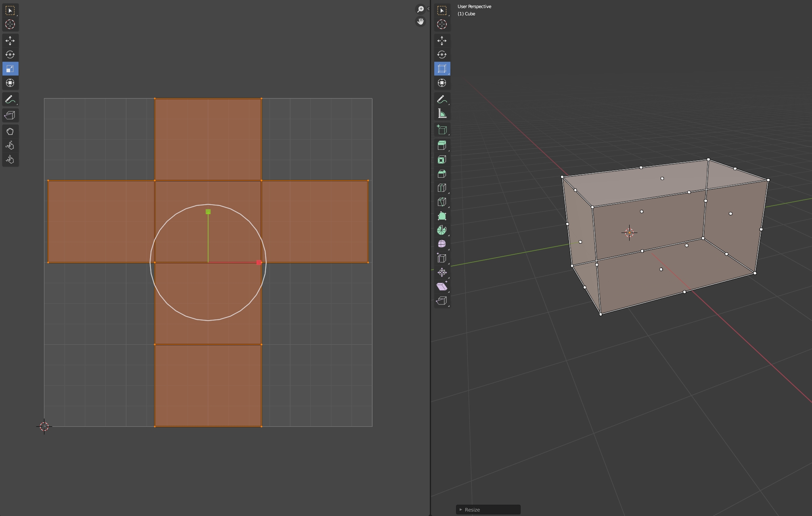812x516 pixels.
Task: Choose the Cursor tool in UV editor
Action: [x=10, y=24]
